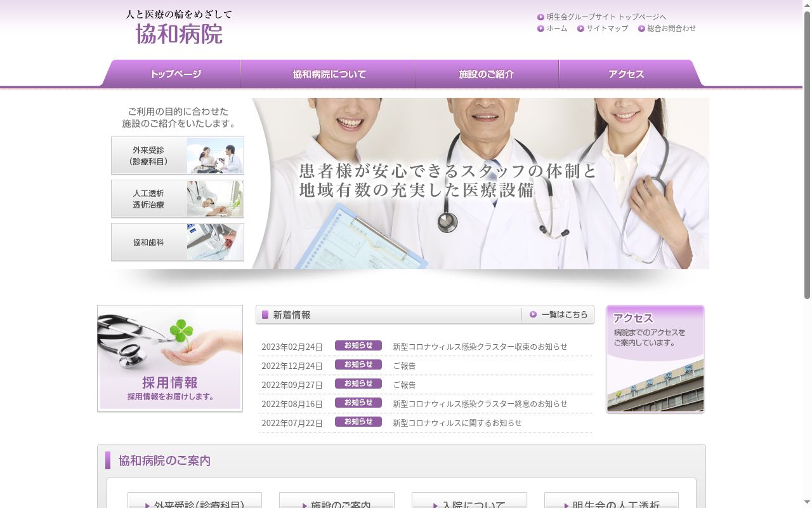Click the hero image with medical staff
The image size is (812, 508).
pyautogui.click(x=480, y=184)
